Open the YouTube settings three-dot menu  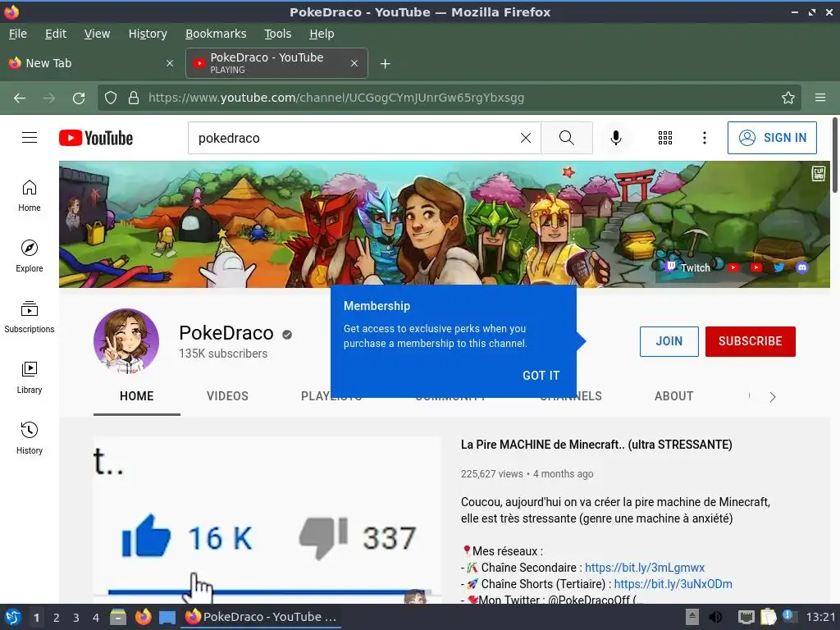705,138
